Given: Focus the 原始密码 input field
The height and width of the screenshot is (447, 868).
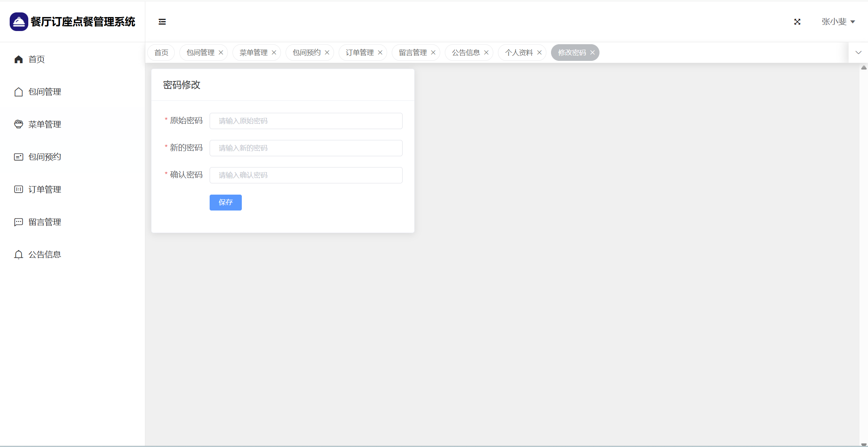Looking at the screenshot, I should point(306,121).
